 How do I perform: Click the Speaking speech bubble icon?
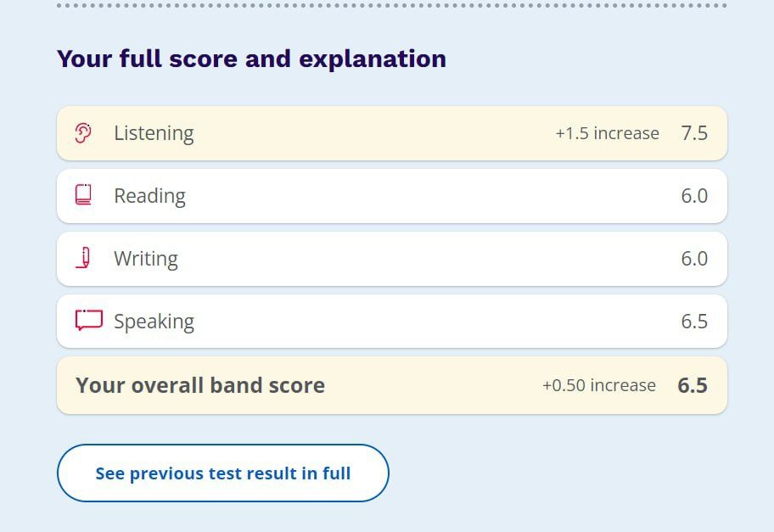click(x=89, y=320)
